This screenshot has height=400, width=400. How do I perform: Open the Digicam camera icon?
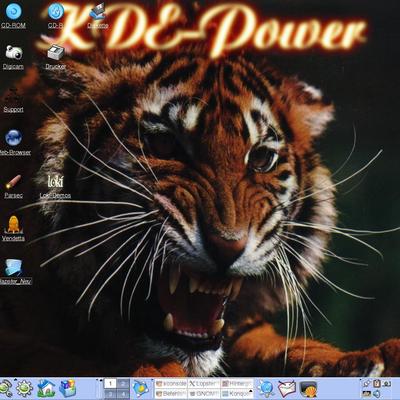point(13,57)
